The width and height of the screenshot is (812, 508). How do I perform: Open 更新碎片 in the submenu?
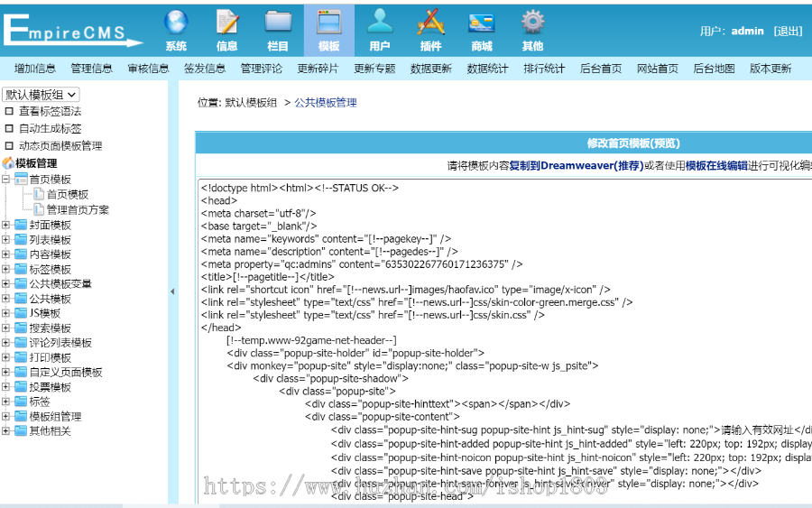pos(318,69)
